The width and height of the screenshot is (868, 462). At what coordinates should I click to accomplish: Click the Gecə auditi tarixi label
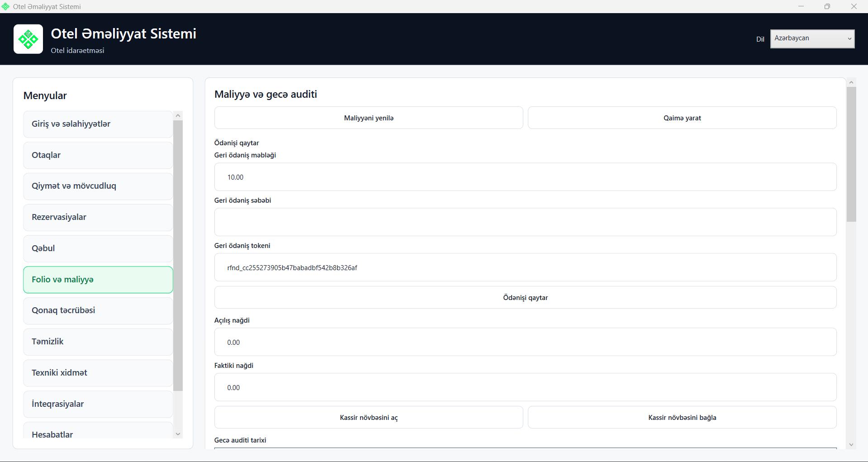pyautogui.click(x=240, y=440)
